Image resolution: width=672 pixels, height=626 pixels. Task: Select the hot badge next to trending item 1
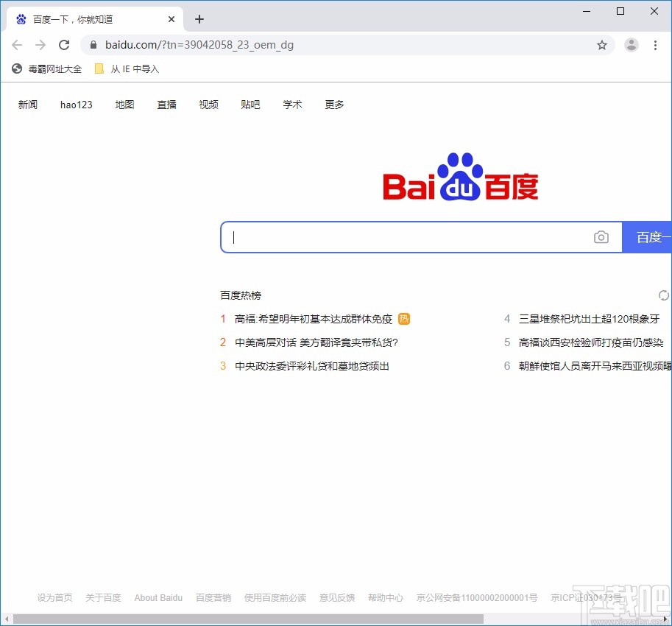pos(403,318)
